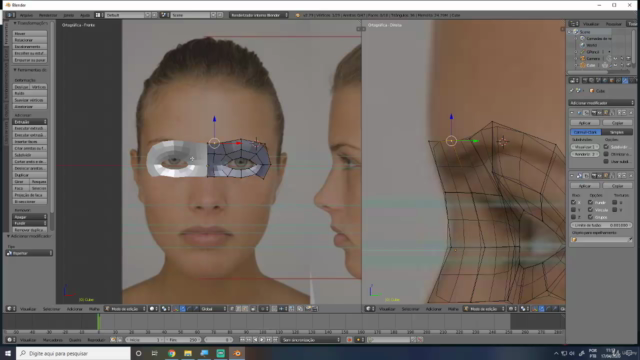Open File Explorer from the taskbar
The width and height of the screenshot is (640, 360).
click(x=188, y=353)
